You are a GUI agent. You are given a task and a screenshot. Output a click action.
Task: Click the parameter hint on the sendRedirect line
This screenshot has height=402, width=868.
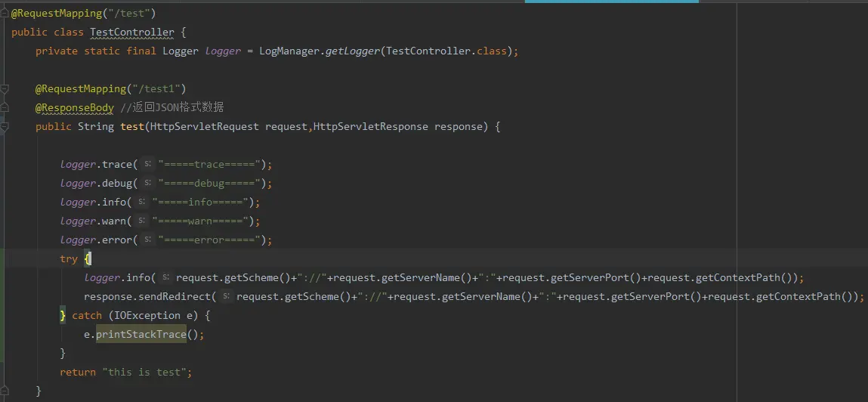(x=226, y=297)
